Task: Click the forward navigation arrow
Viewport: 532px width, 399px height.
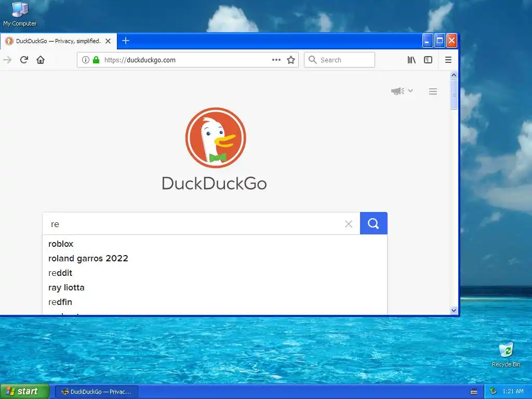Action: (7, 60)
